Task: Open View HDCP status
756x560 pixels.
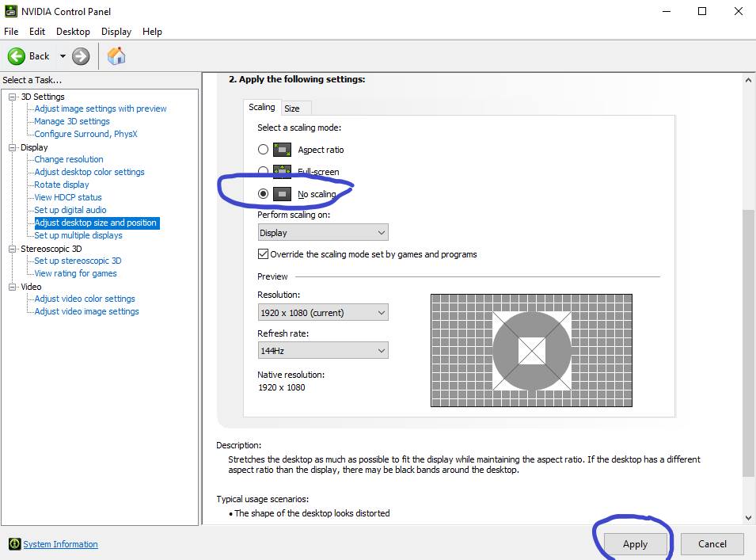Action: coord(68,197)
